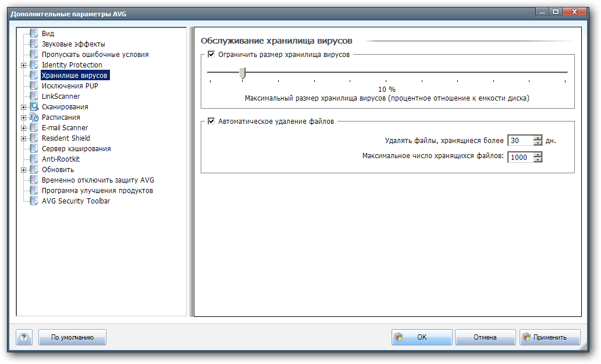Expand the Resident Shield node
The width and height of the screenshot is (601, 364).
tap(23, 139)
